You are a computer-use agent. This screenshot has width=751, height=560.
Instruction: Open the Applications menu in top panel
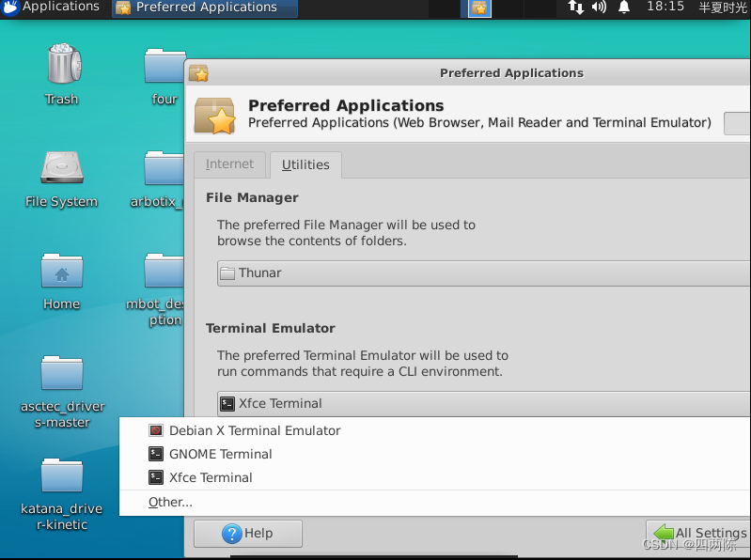(51, 7)
